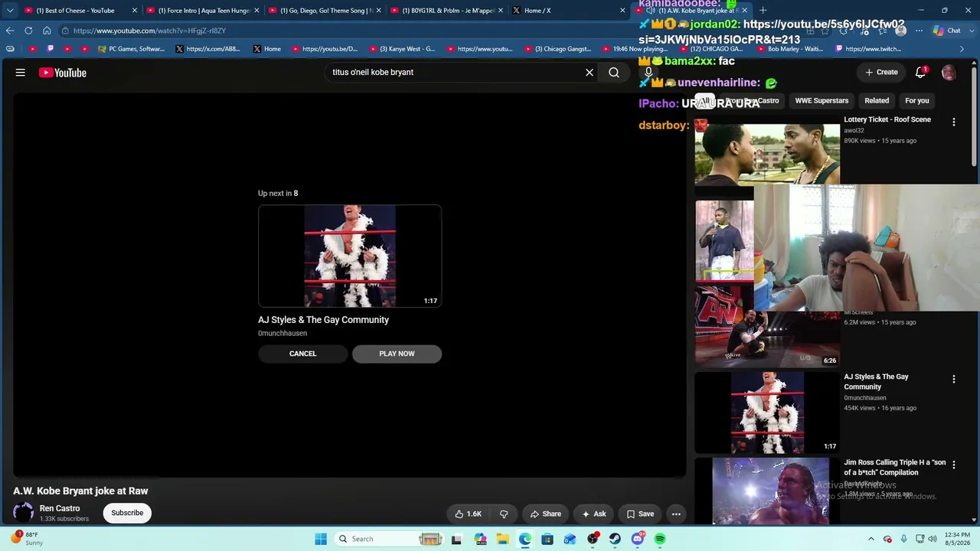Open the browser Chat sidebar button
Screen dimensions: 980x551
tap(947, 31)
